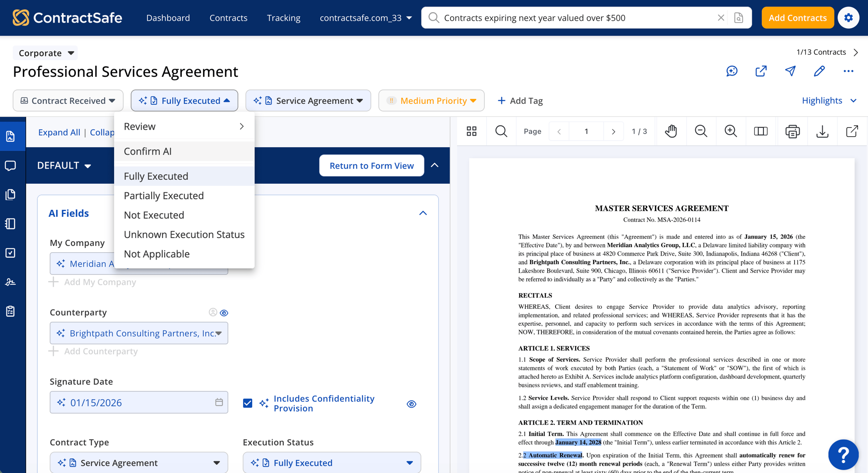Activate the hand pan tool
The height and width of the screenshot is (473, 868).
pos(671,131)
